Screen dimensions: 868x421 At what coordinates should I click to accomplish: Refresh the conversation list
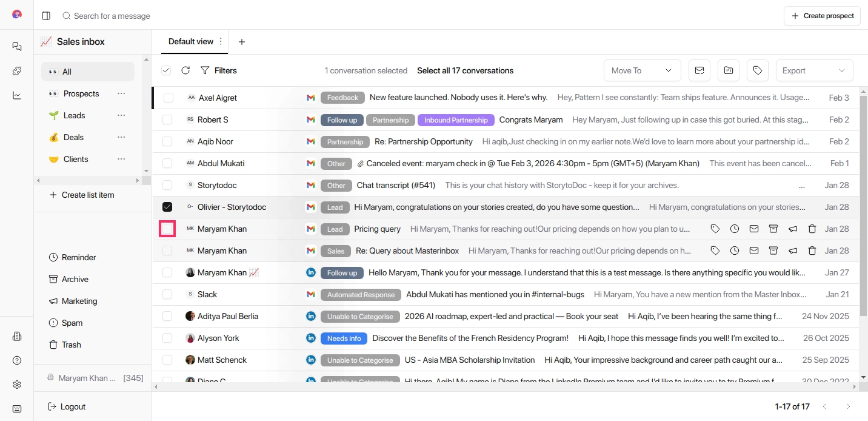pyautogui.click(x=185, y=70)
